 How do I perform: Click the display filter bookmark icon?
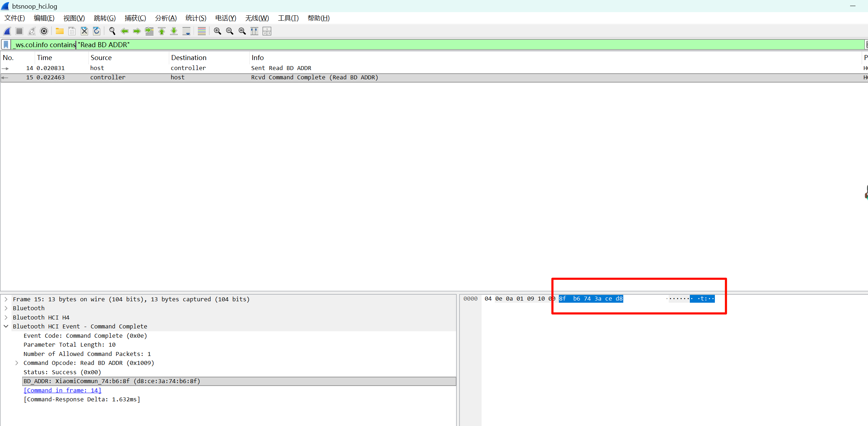pos(6,45)
